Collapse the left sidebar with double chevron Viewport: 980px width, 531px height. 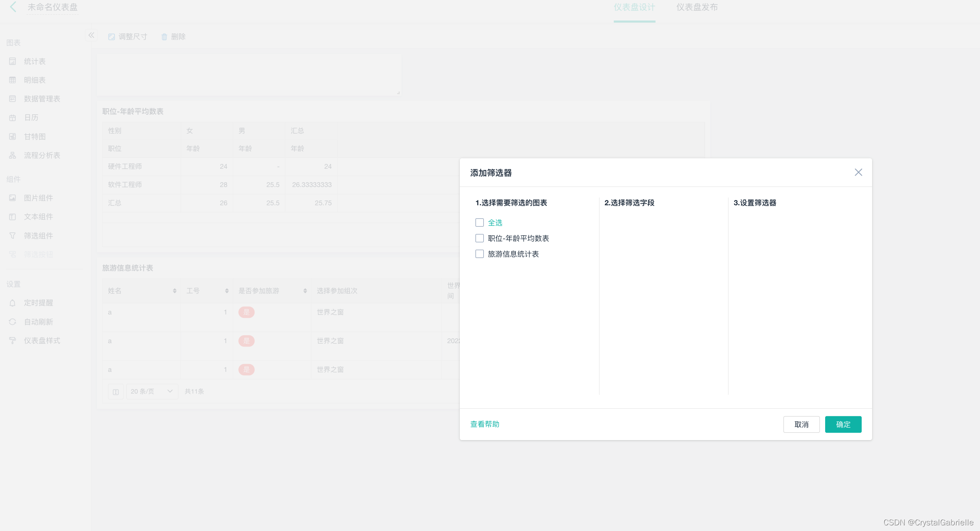tap(91, 35)
